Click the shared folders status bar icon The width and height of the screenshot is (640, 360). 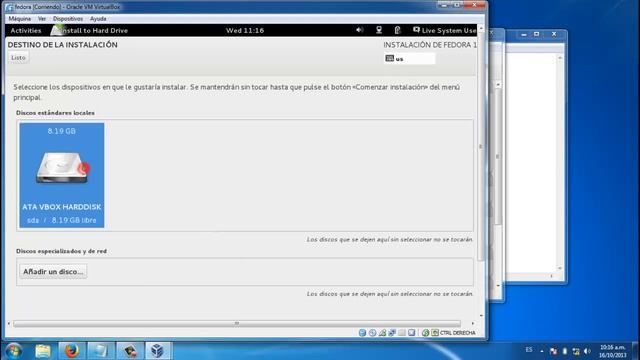coord(402,333)
